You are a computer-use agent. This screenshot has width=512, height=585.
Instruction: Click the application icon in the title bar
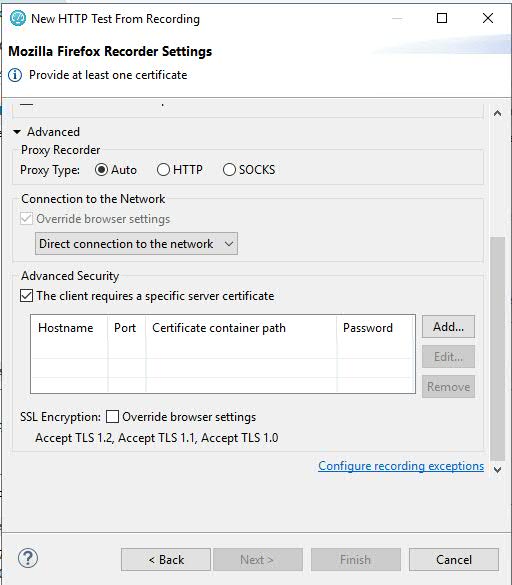[x=17, y=18]
